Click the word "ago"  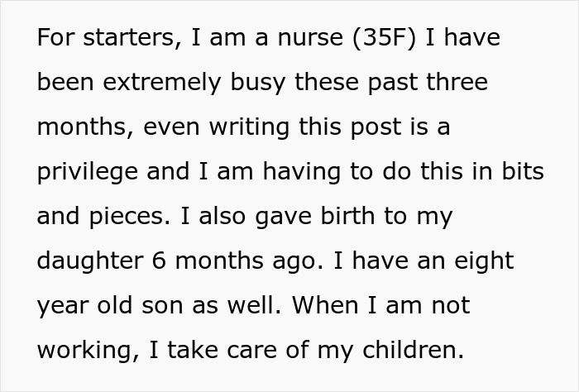(294, 262)
